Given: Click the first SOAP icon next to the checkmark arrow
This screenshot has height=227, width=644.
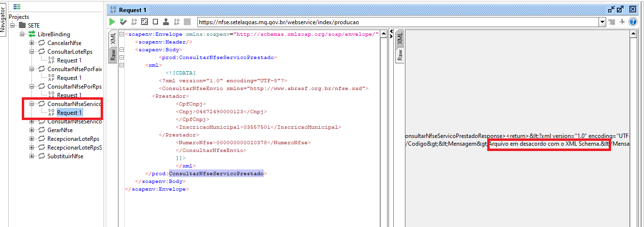Looking at the screenshot, I should click(135, 22).
